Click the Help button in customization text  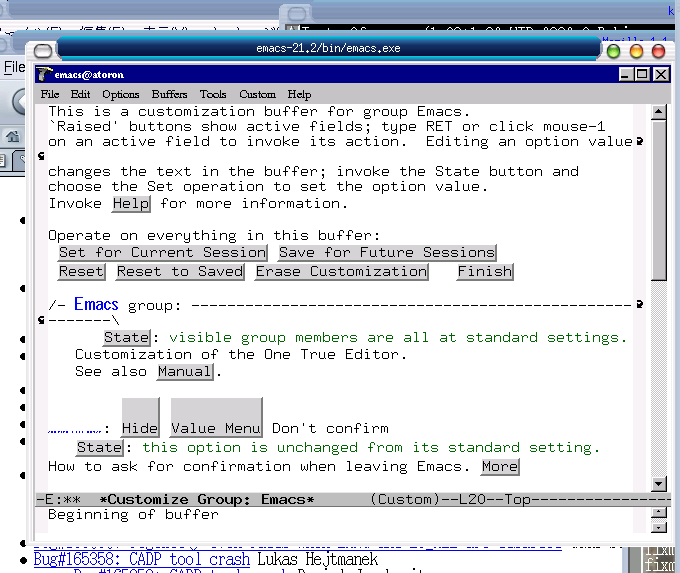click(x=131, y=203)
